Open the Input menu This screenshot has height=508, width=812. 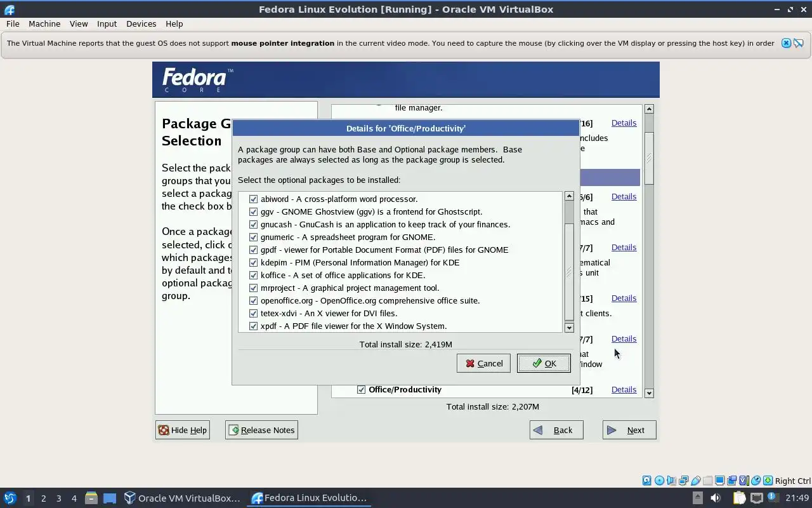pyautogui.click(x=107, y=23)
